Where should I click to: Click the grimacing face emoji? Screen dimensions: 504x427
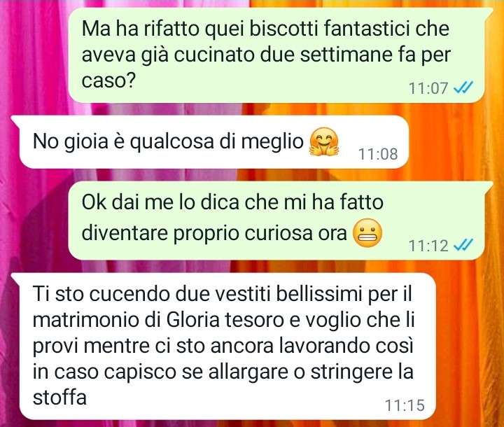367,233
